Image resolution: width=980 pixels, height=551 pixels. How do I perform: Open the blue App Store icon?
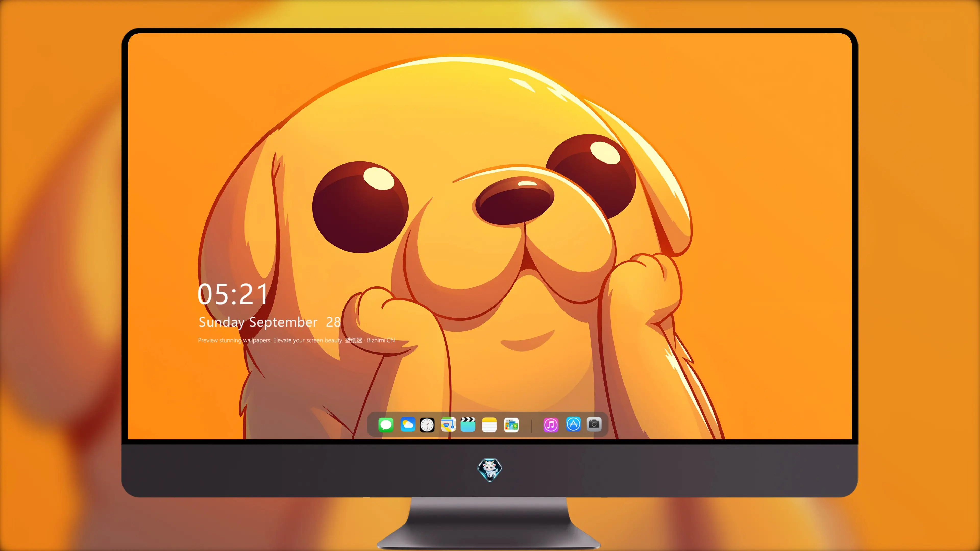click(x=573, y=424)
